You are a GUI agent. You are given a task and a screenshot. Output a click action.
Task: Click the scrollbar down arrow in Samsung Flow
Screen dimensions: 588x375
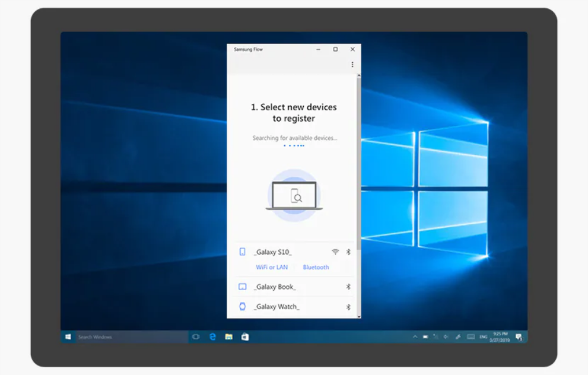pos(359,316)
